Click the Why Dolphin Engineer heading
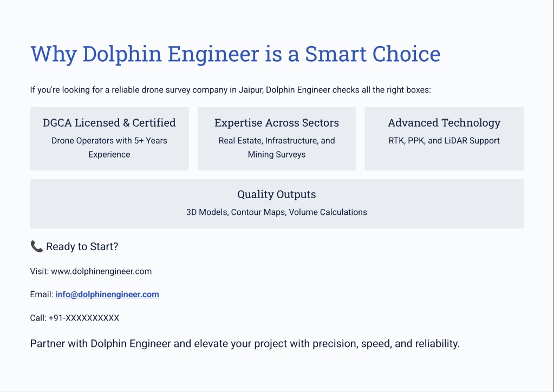This screenshot has width=554, height=392. point(236,54)
